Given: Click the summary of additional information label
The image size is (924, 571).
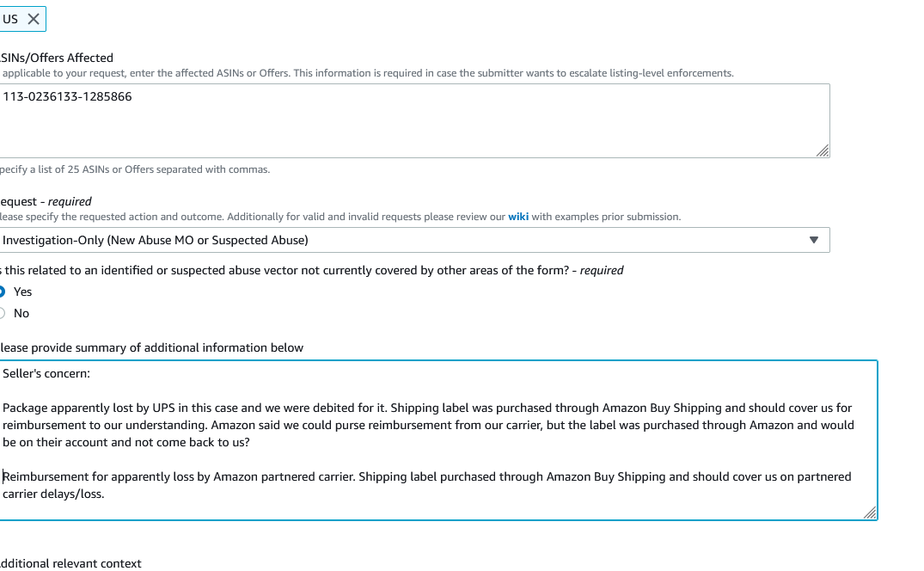Looking at the screenshot, I should click(151, 347).
